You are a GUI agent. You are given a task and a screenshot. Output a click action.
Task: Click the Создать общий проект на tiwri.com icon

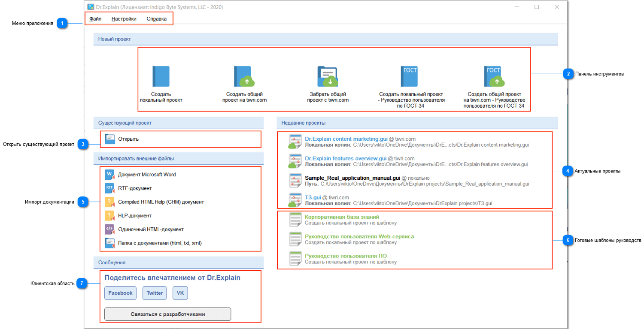coord(244,76)
